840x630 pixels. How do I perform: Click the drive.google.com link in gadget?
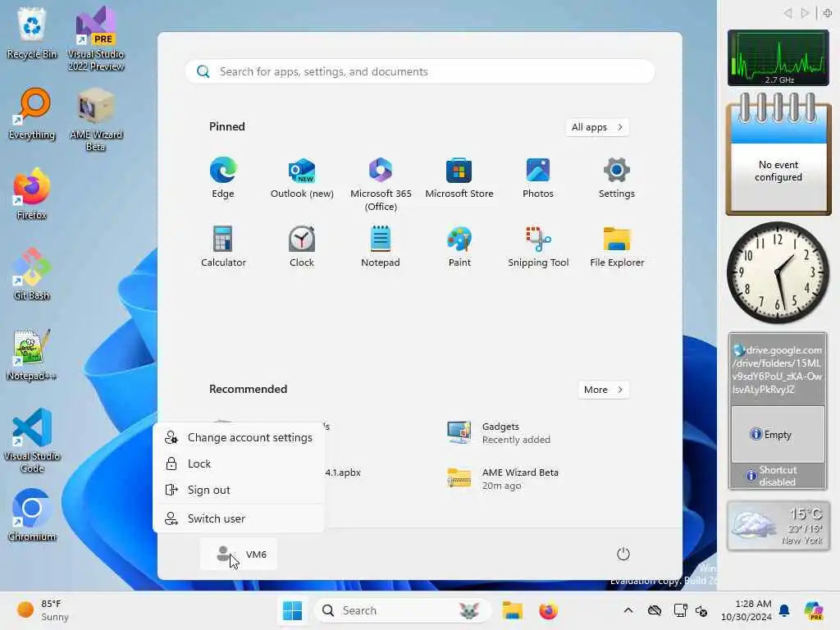pos(778,369)
